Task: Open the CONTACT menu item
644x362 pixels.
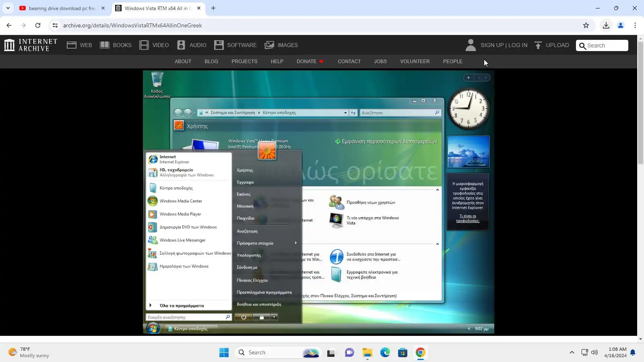Action: click(349, 62)
